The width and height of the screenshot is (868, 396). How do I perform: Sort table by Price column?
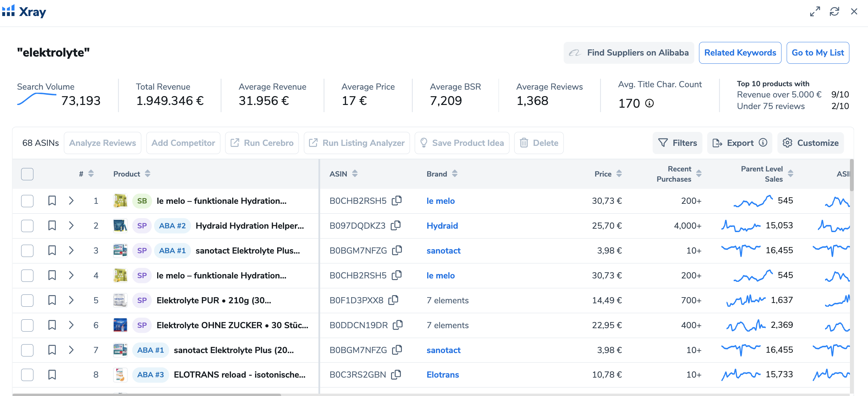tap(619, 173)
